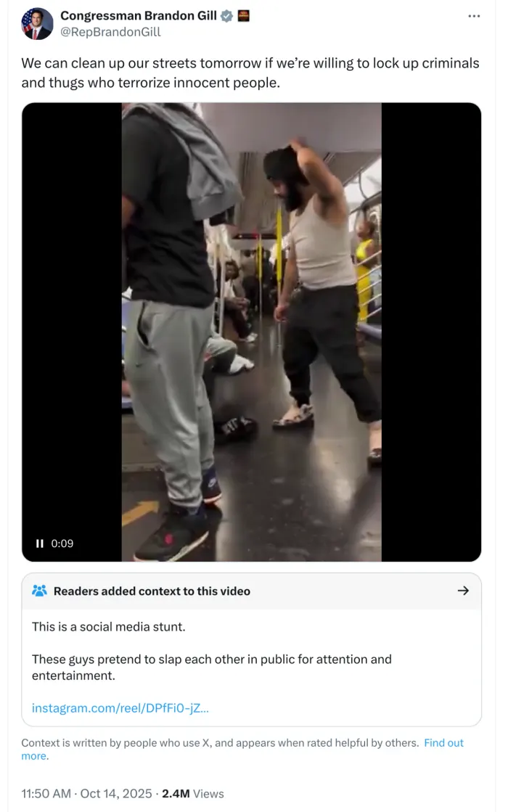The height and width of the screenshot is (812, 508).
Task: Click the community note explanation paragraph
Action: coord(211,667)
